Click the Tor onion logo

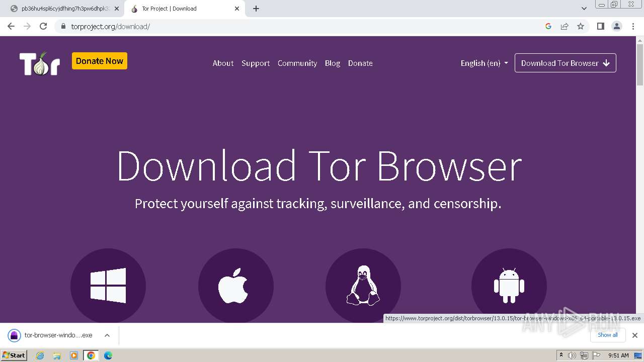(40, 63)
